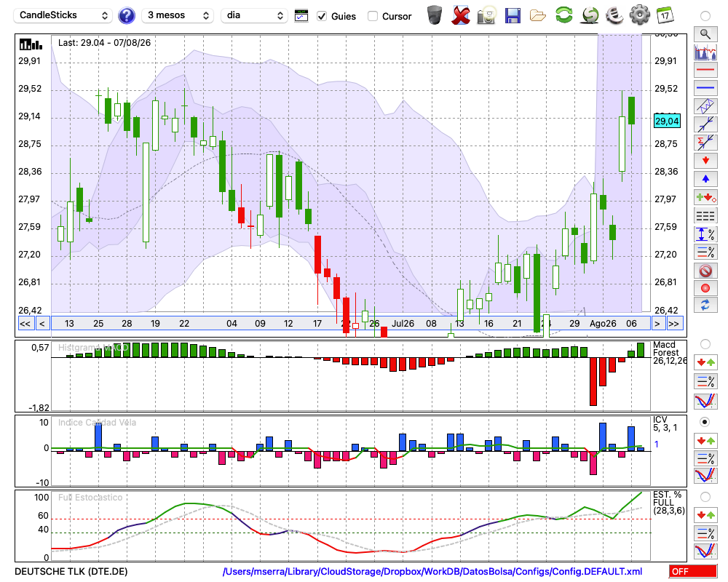728x582 pixels.
Task: Uncheck the Guies checkbox
Action: click(321, 16)
